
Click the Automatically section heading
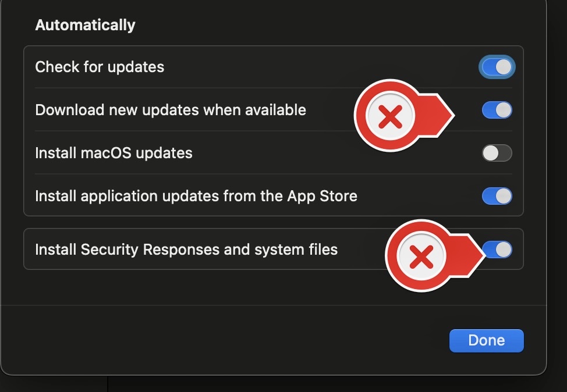(85, 26)
